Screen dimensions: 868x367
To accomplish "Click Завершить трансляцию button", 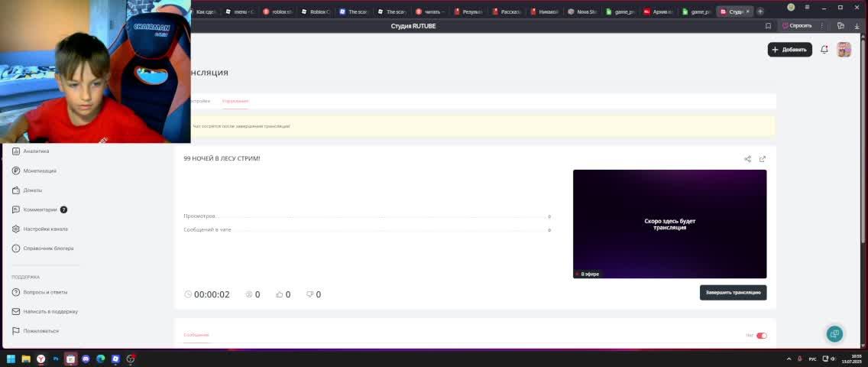I will pyautogui.click(x=733, y=293).
